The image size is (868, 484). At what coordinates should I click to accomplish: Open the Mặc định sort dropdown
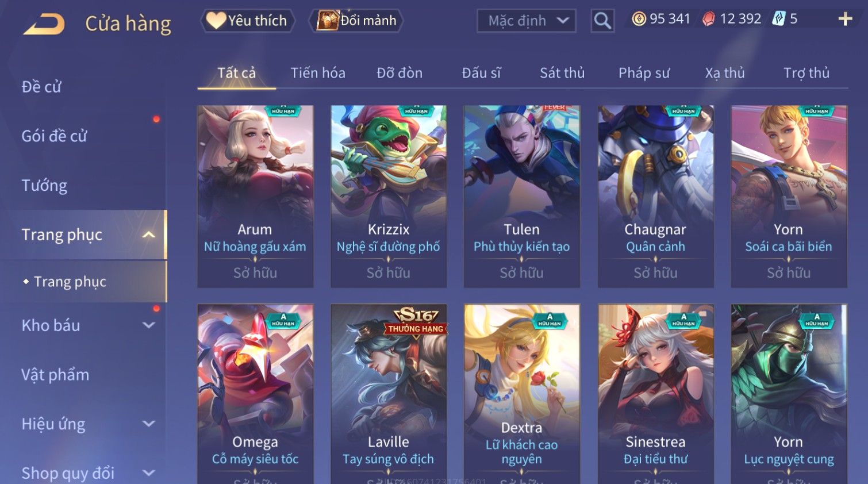pos(527,21)
